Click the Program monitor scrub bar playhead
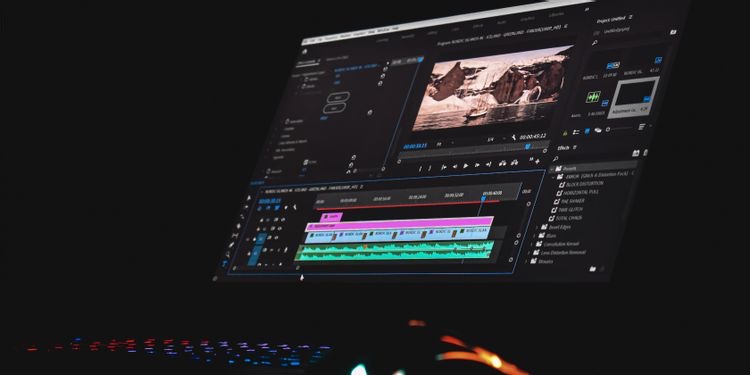This screenshot has height=375, width=750. (528, 146)
